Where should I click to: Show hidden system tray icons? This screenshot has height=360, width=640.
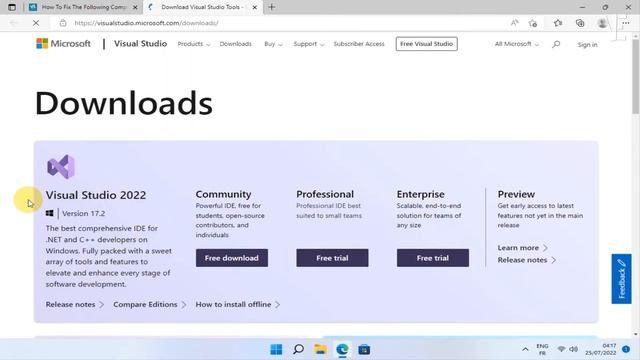(x=525, y=349)
